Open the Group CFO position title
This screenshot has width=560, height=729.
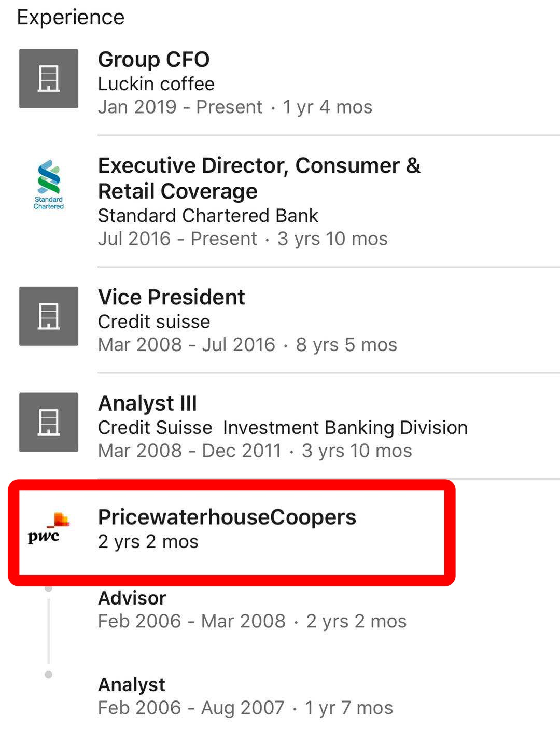pos(153,60)
